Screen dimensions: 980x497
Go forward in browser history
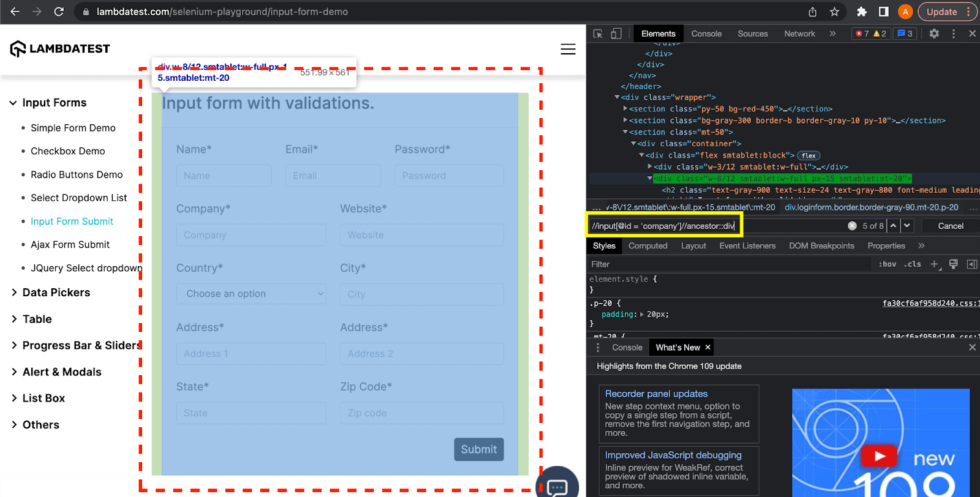(x=37, y=12)
